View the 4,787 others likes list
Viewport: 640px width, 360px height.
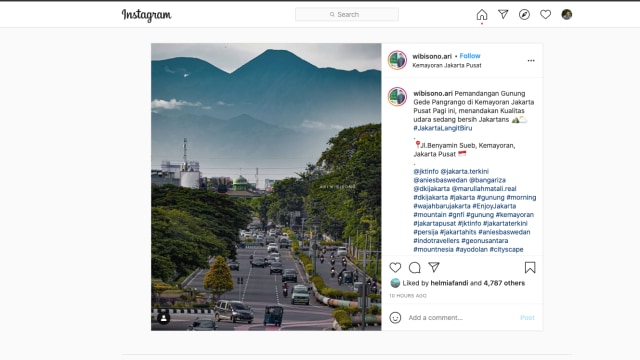pyautogui.click(x=504, y=283)
